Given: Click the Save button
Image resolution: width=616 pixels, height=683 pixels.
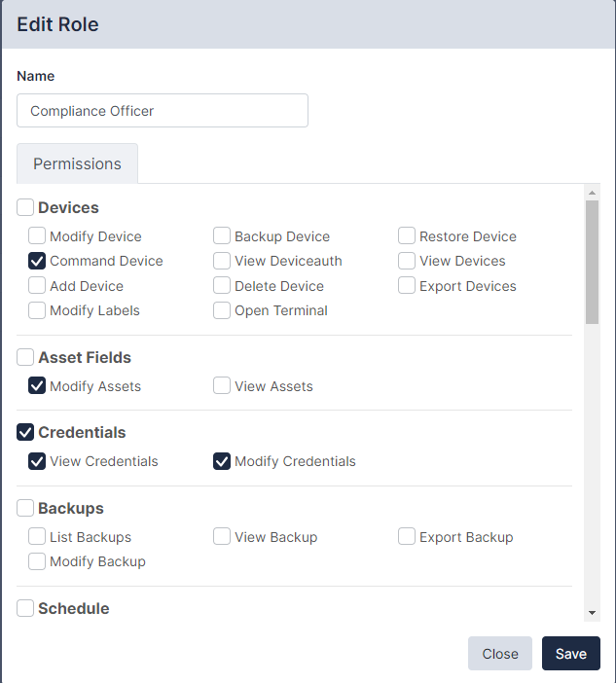Looking at the screenshot, I should coord(571,654).
